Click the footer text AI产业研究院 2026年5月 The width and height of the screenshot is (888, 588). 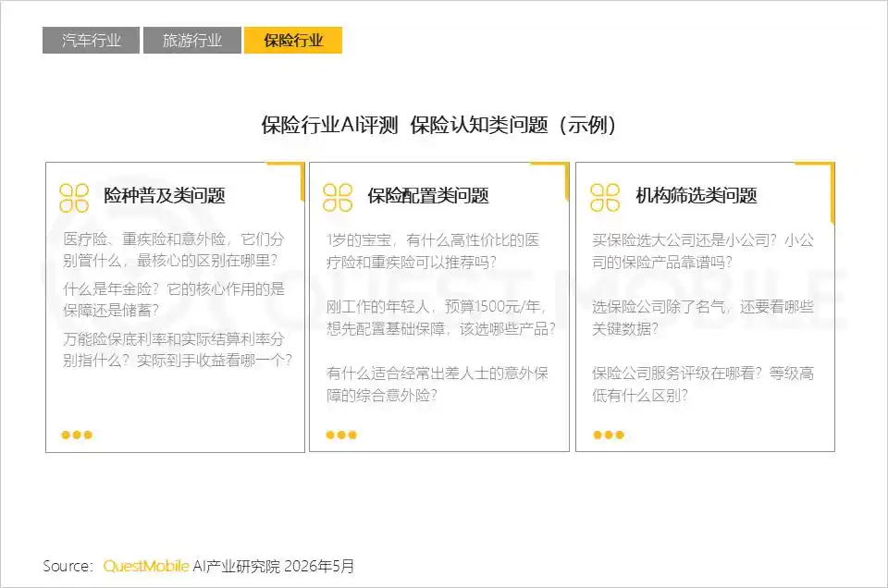click(x=274, y=566)
